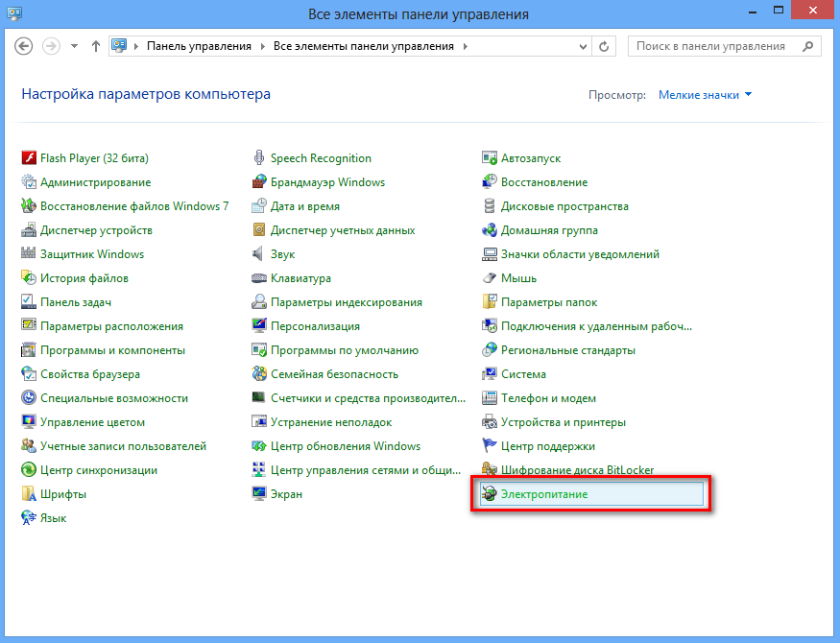Expand the Панель управления breadcrumb arrow
840x643 pixels.
(263, 46)
